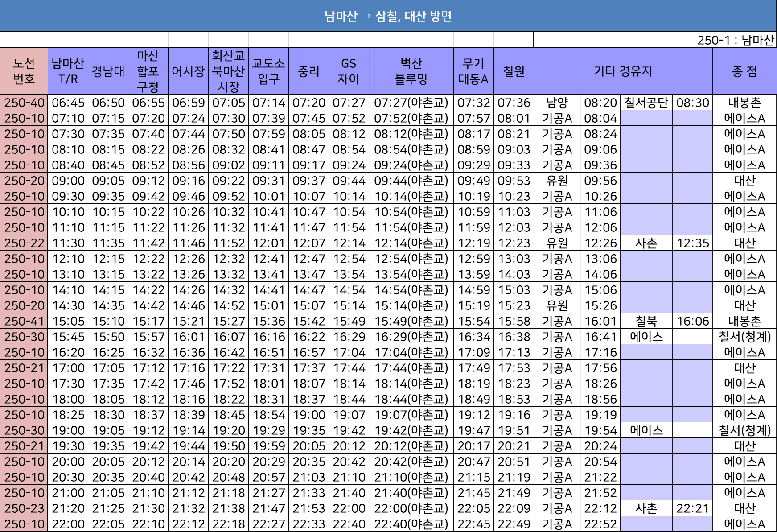Select the '21:20' departure time
The width and height of the screenshot is (777, 532).
coord(68,508)
